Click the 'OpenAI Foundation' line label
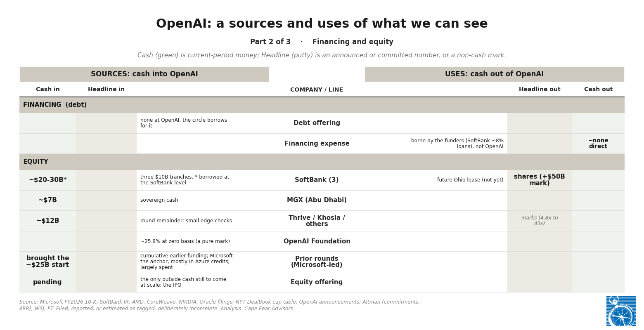Image resolution: width=644 pixels, height=330 pixels. (317, 242)
